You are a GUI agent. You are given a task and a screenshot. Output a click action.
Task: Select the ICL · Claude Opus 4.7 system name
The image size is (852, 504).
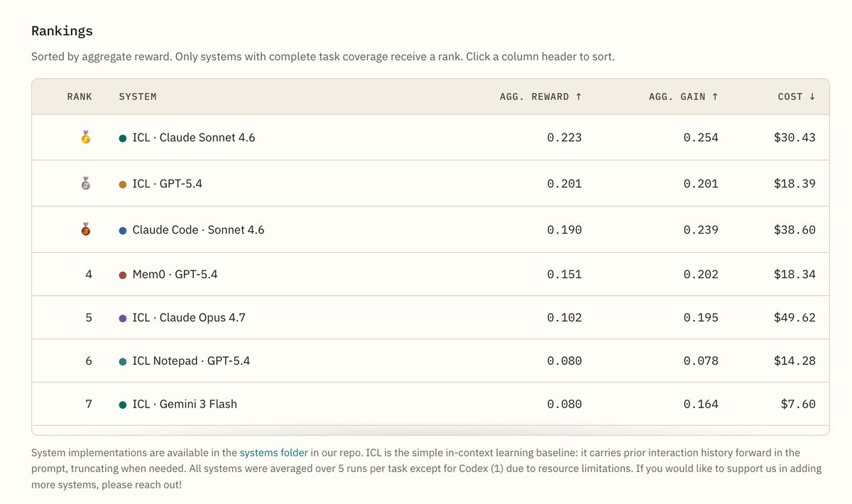(189, 318)
